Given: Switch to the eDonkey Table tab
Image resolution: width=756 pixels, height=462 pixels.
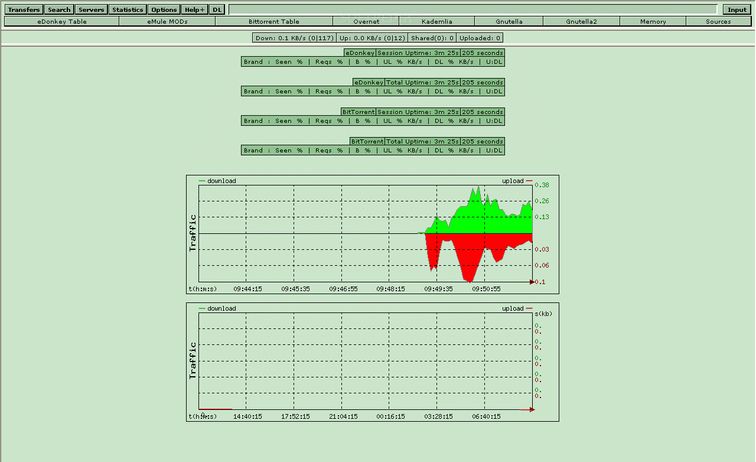Looking at the screenshot, I should tap(58, 21).
